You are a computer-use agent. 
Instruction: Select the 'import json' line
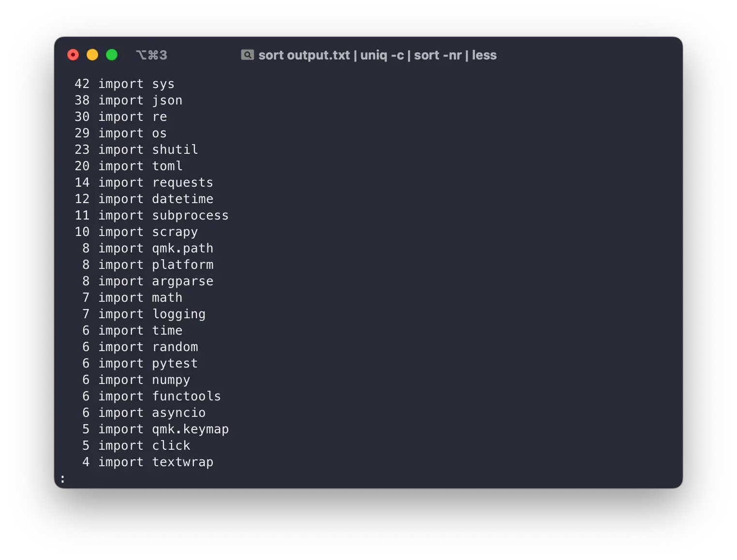pyautogui.click(x=140, y=101)
